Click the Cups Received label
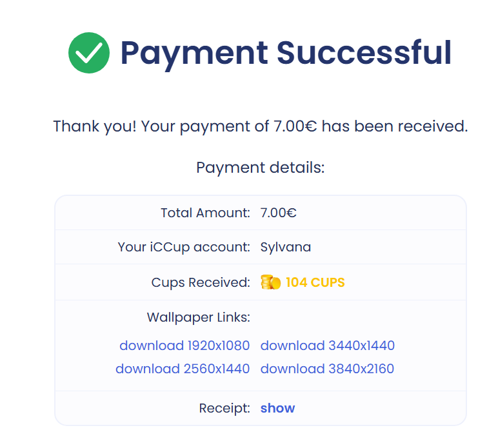This screenshot has width=498, height=448. (x=201, y=282)
